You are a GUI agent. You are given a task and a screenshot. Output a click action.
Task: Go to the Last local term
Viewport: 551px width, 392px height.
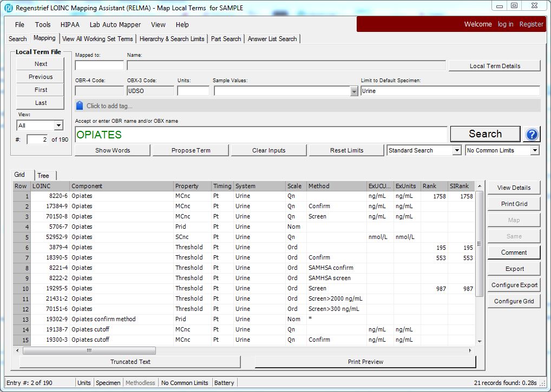[41, 103]
